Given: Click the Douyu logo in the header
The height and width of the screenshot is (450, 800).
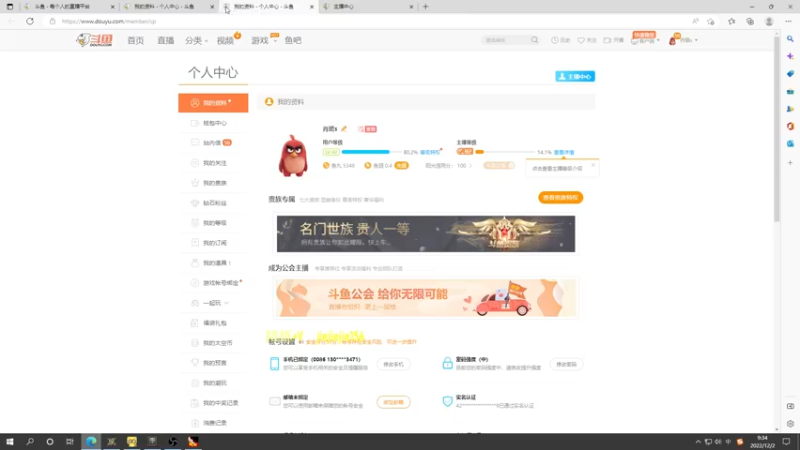Looking at the screenshot, I should click(94, 40).
